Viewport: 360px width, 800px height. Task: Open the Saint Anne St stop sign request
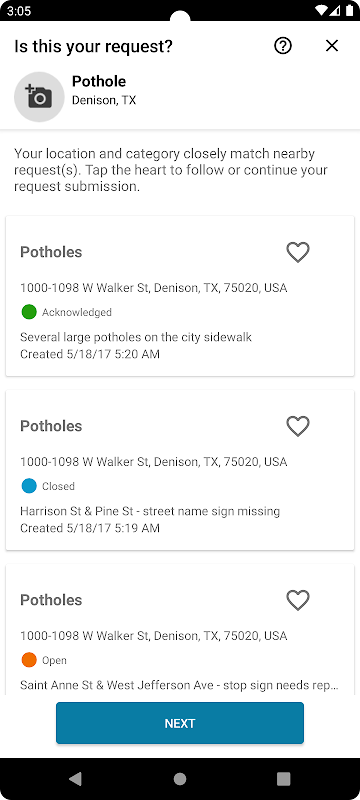(x=180, y=629)
